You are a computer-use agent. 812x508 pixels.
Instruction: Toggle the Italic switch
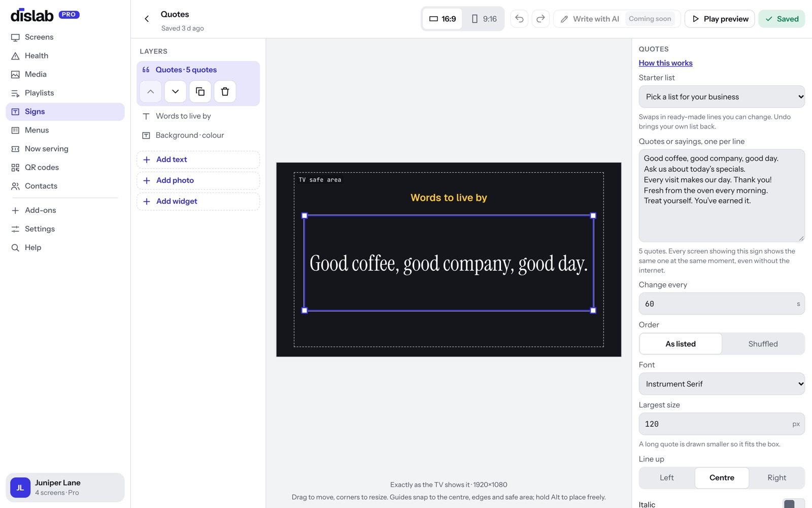[x=794, y=504]
